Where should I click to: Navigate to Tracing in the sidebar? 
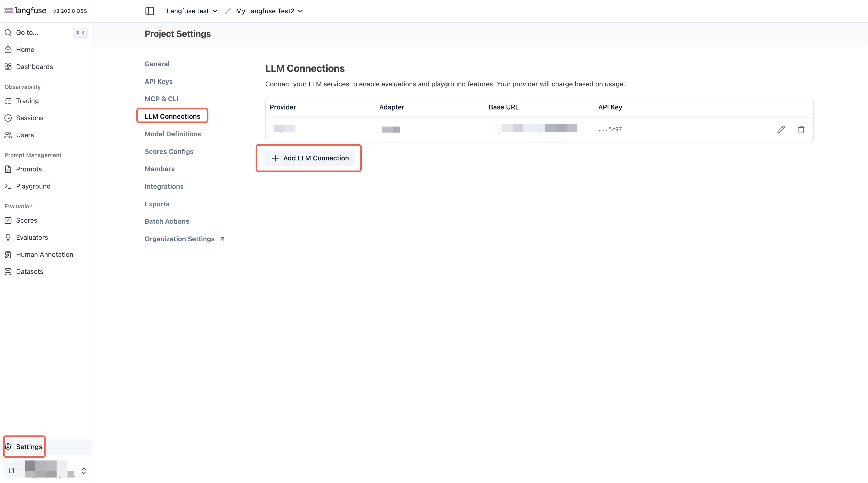46,101
